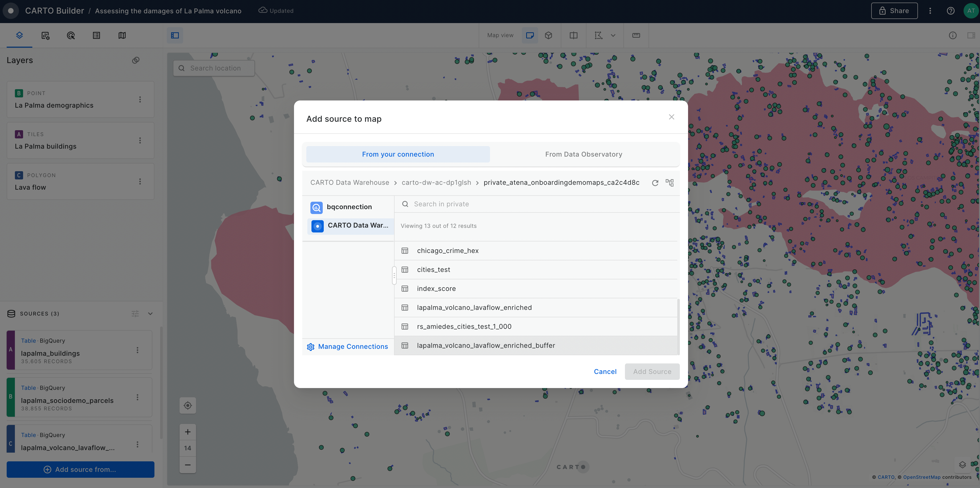Click the Share button

pos(894,11)
